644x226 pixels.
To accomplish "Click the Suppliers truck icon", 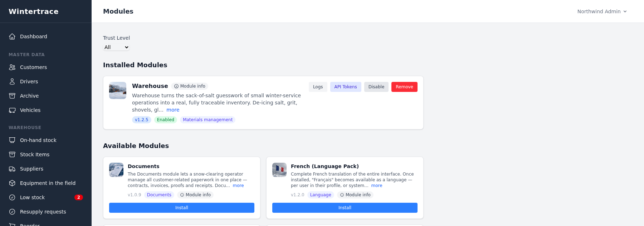I will (12, 169).
